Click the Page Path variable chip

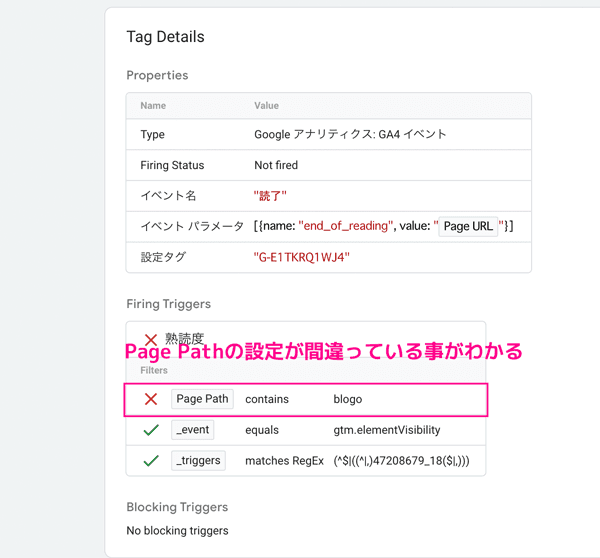[202, 399]
